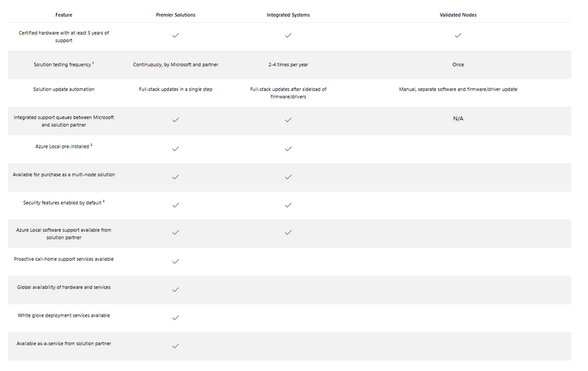Image resolution: width=588 pixels, height=371 pixels.
Task: Click the checkmark for Available as-a-service
Action: (176, 346)
